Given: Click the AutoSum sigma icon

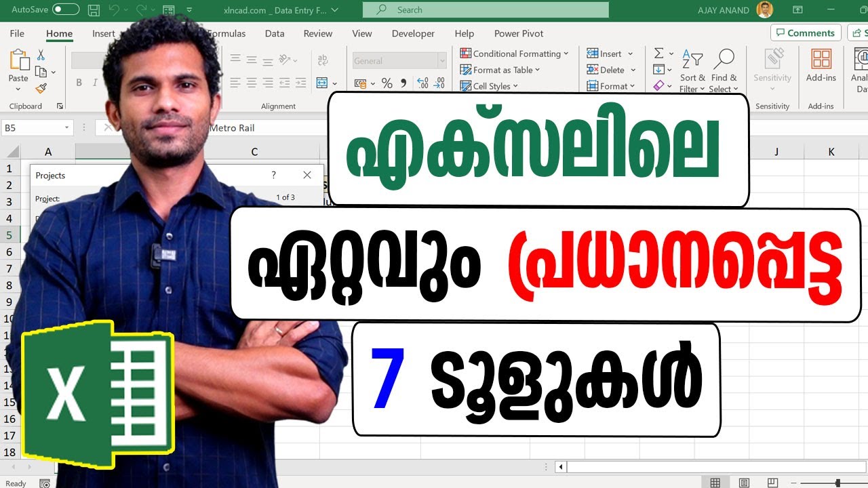Looking at the screenshot, I should pos(659,53).
